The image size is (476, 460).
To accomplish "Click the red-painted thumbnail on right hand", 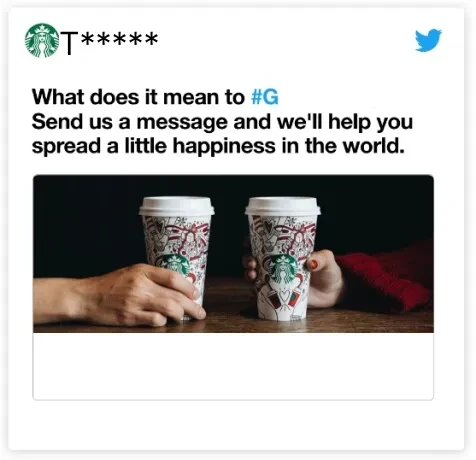I will [x=312, y=265].
